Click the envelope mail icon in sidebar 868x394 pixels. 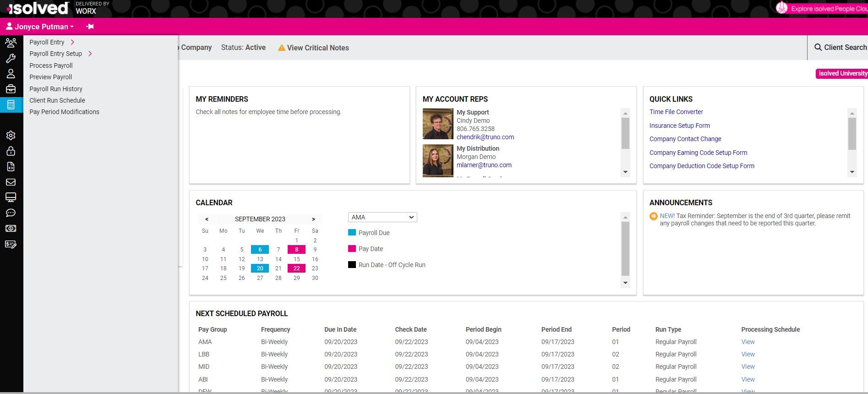click(11, 182)
